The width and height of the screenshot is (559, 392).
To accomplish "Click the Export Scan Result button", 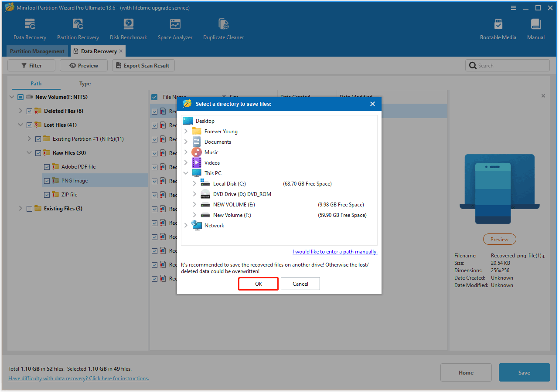I will (x=143, y=65).
